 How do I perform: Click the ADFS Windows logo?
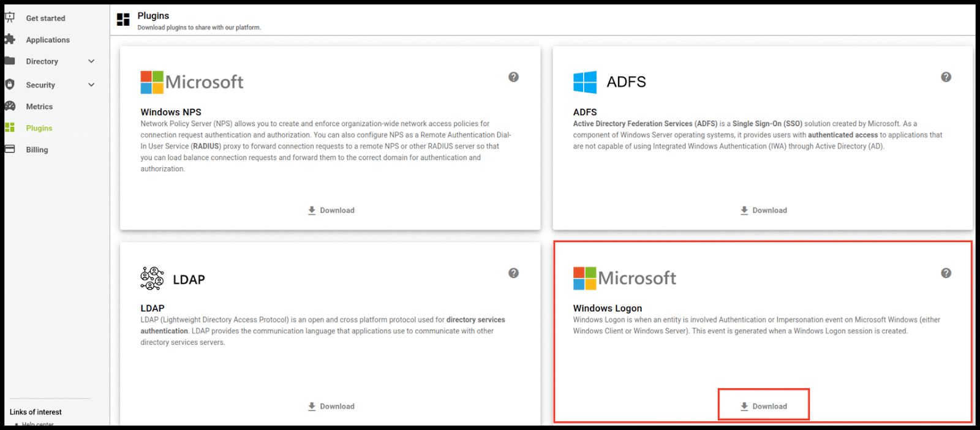585,82
